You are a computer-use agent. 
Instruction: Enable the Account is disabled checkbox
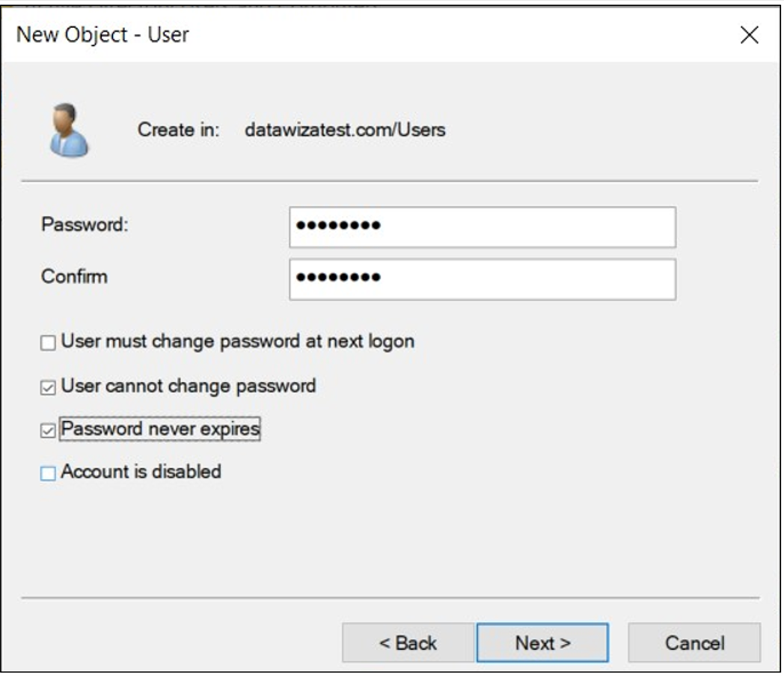49,473
